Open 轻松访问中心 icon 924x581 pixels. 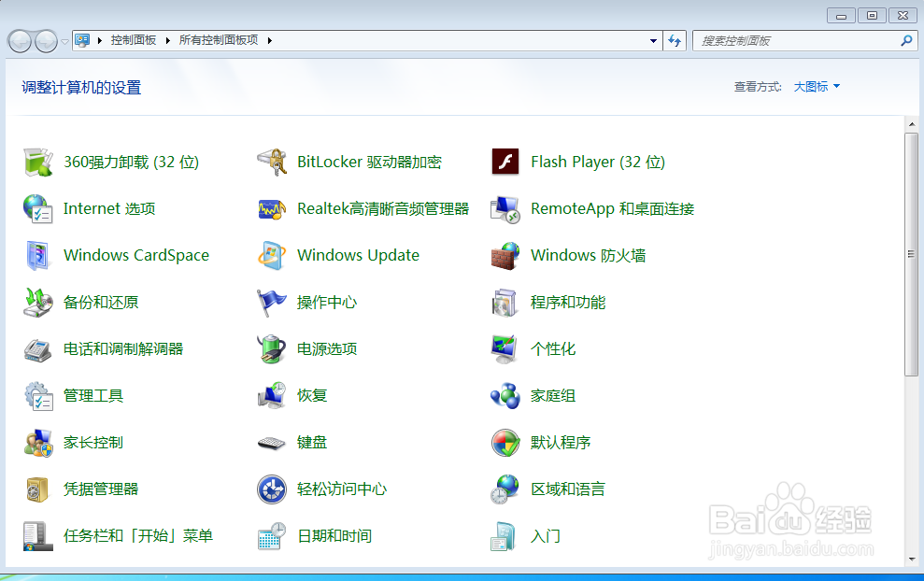coord(272,489)
